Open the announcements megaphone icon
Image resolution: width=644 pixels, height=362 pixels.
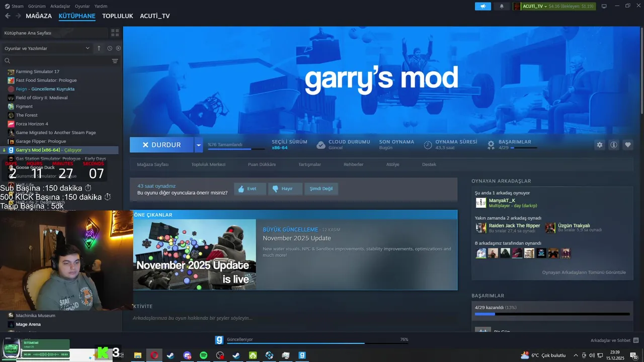pos(483,6)
